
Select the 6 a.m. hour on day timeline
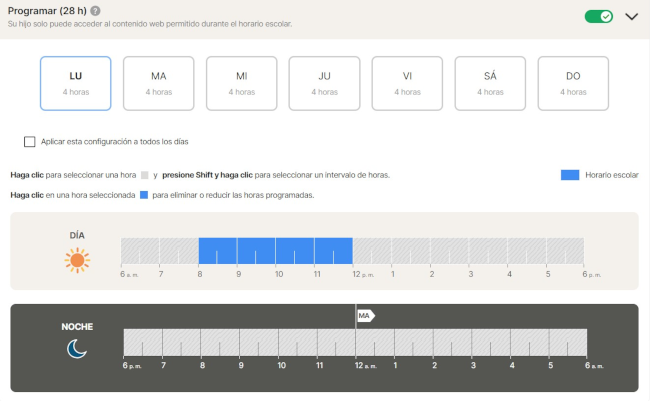[x=140, y=251]
